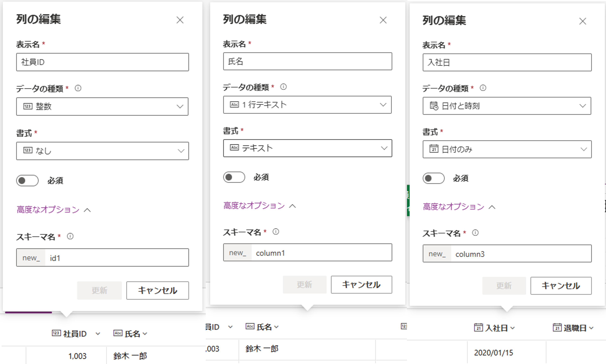Toggle 必須 switch in 社員ID panel
This screenshot has width=606, height=364.
pos(27,181)
